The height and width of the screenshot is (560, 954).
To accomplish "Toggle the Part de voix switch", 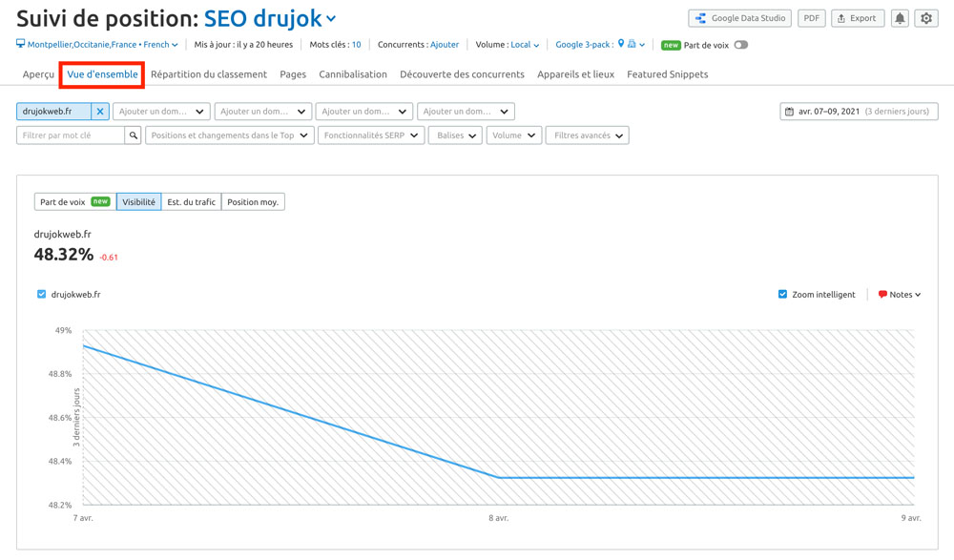I will tap(740, 45).
